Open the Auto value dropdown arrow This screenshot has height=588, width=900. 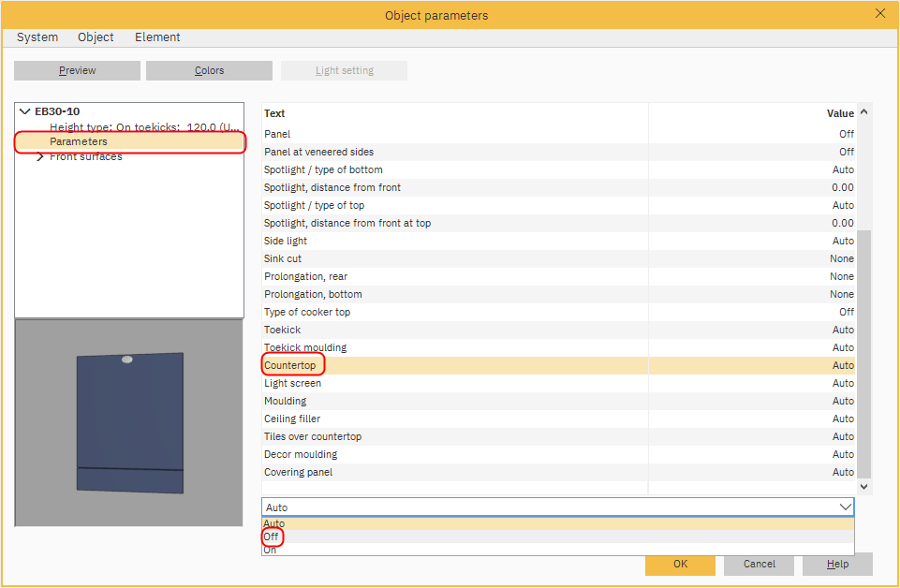click(846, 507)
